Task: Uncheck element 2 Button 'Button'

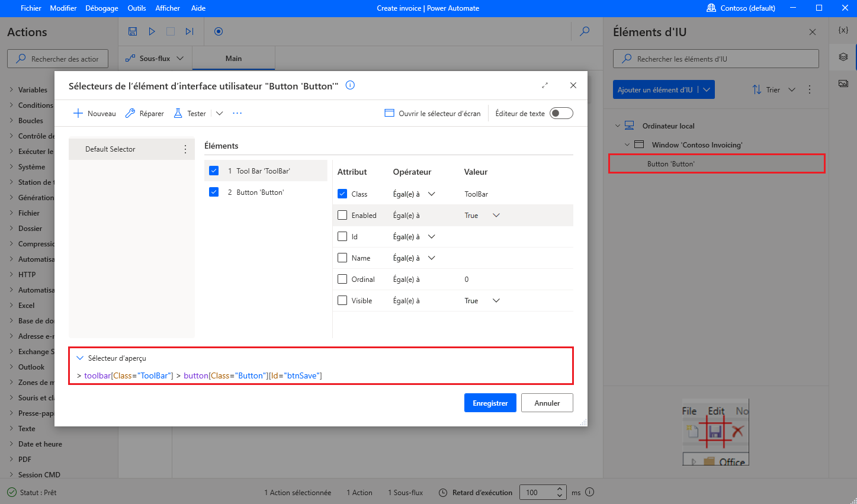Action: pos(214,192)
